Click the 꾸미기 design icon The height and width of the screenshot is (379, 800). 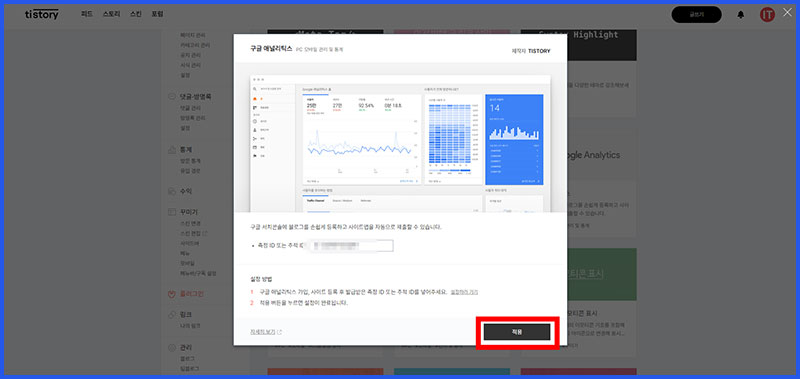[172, 212]
